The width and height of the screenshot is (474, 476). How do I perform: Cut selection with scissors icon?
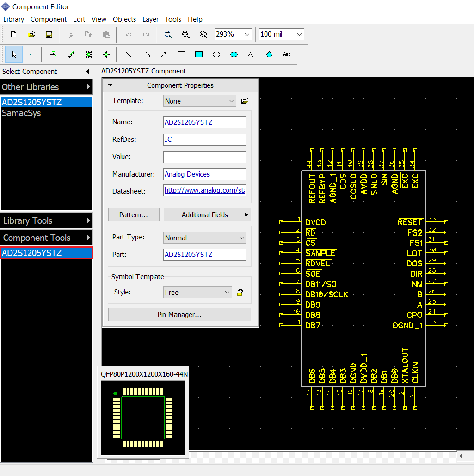coord(71,35)
